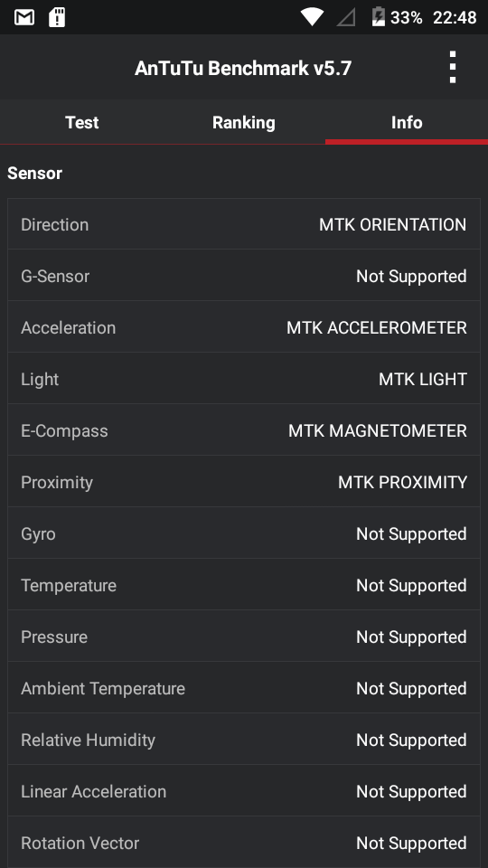Select the Direction sensor row
Viewport: 488px width, 868px height.
tap(244, 224)
